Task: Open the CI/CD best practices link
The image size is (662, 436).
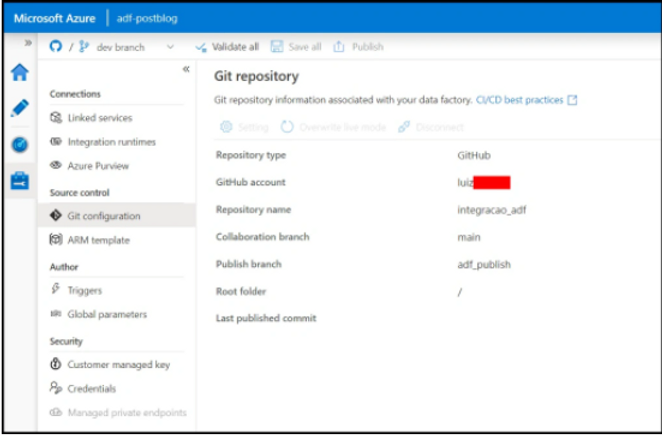Action: click(520, 100)
